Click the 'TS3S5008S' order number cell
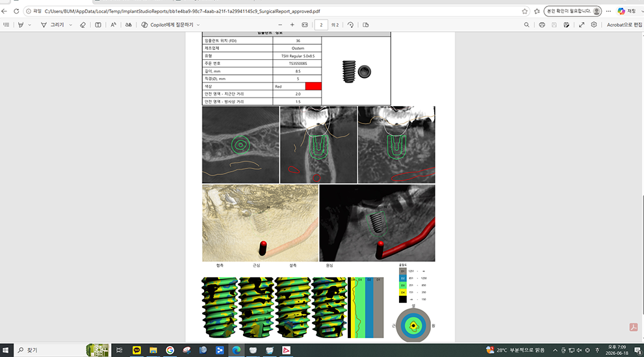644x357 pixels. [298, 63]
